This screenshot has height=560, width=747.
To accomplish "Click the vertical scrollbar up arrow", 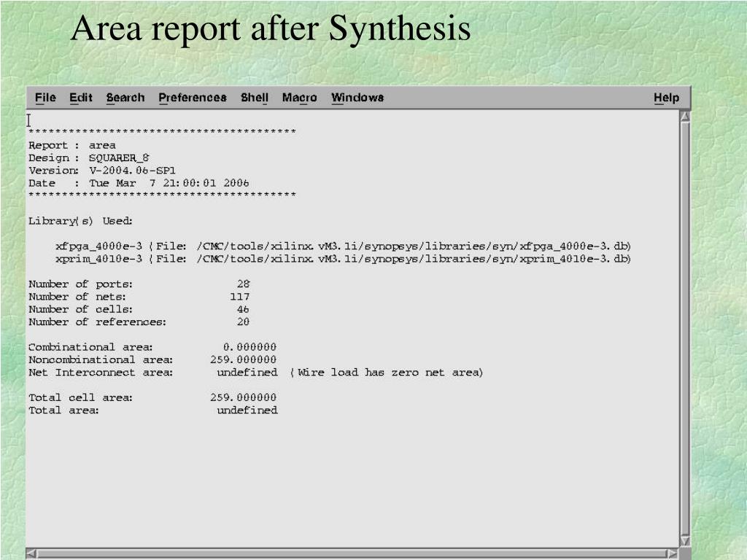I will (685, 116).
